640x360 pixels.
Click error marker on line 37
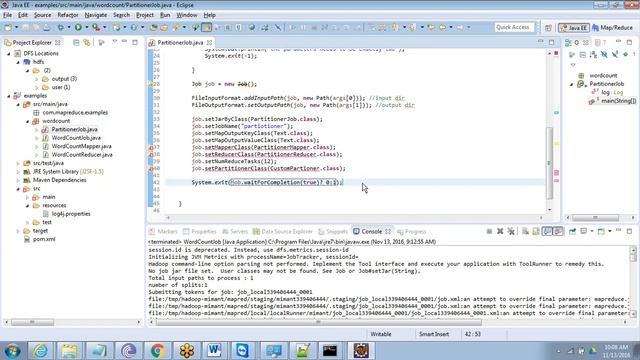(x=151, y=147)
